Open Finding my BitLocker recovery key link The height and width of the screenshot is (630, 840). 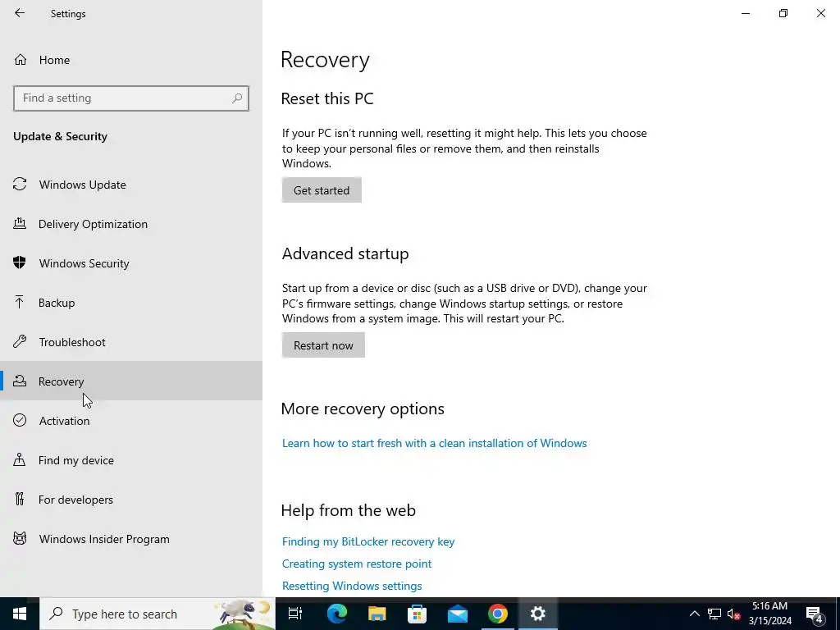tap(368, 541)
